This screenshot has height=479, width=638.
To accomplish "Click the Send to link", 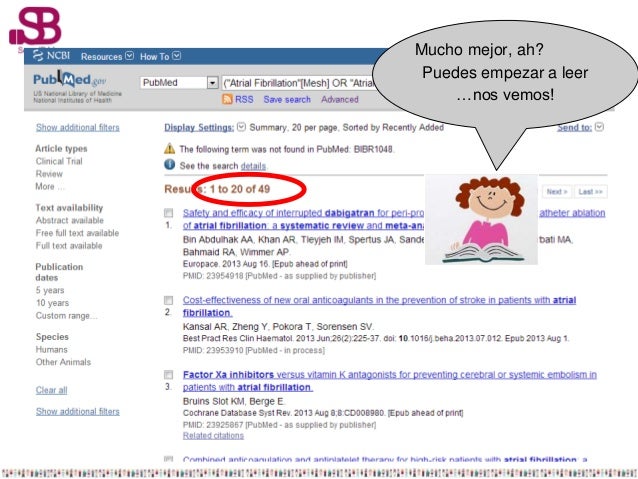I will click(x=574, y=127).
